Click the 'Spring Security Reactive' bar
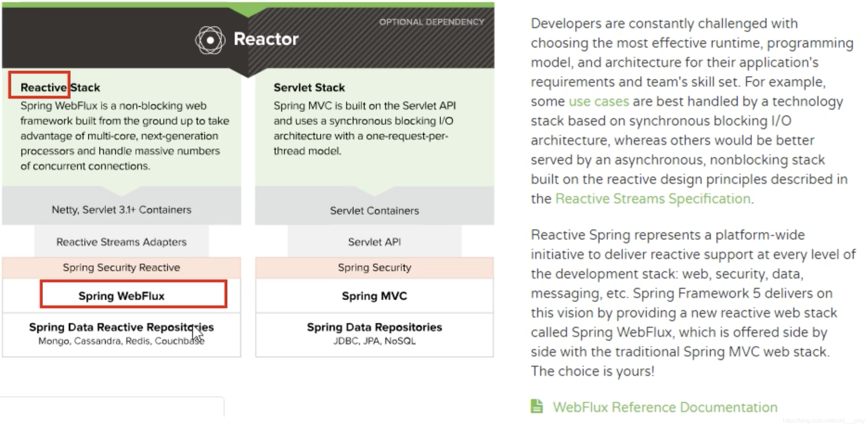The height and width of the screenshot is (427, 868). pos(122,268)
